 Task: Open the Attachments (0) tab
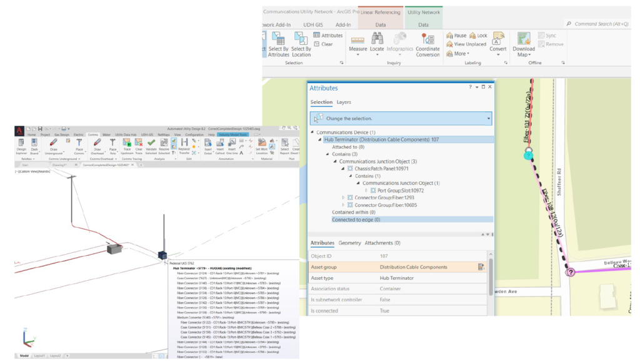point(382,243)
